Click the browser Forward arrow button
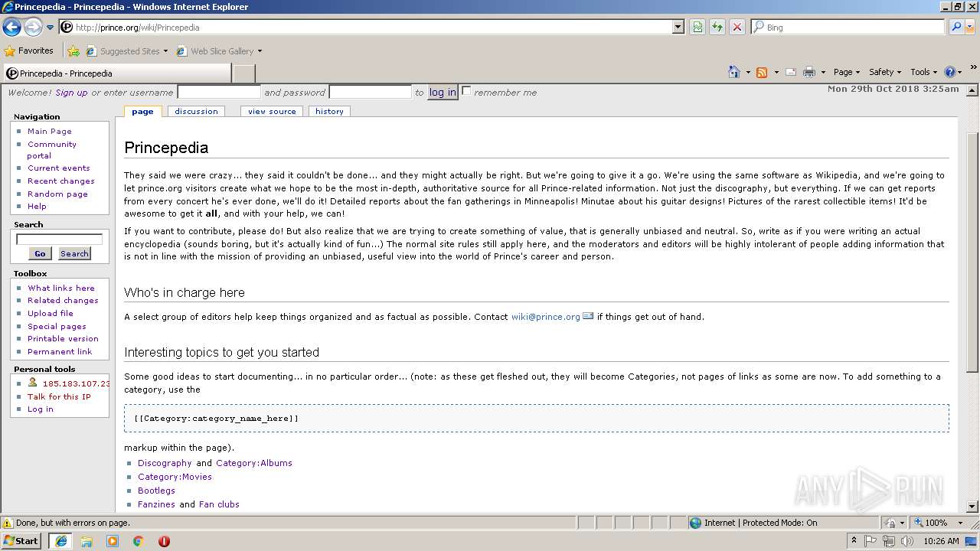Viewport: 980px width, 551px height. coord(33,28)
